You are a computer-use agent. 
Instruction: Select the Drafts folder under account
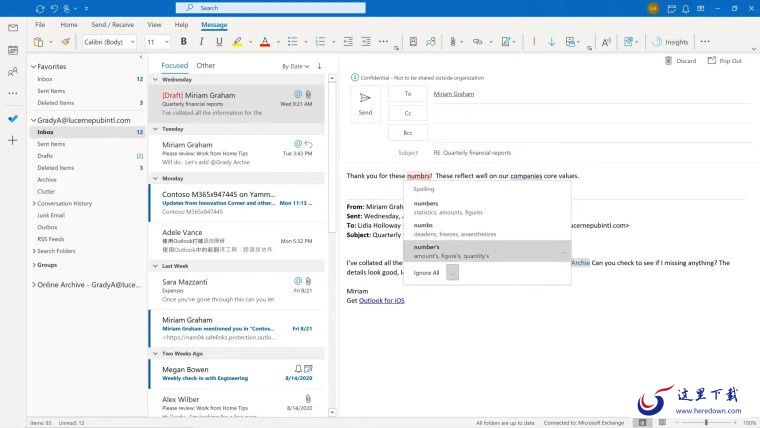pyautogui.click(x=45, y=156)
